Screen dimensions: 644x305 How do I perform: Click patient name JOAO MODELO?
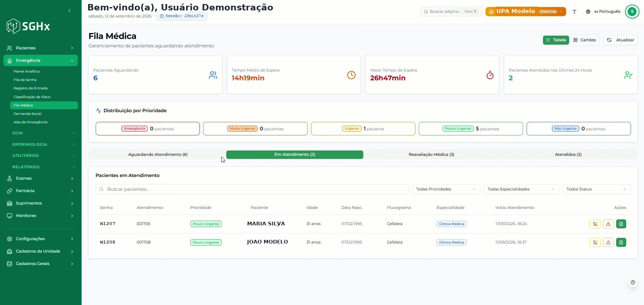(267, 242)
